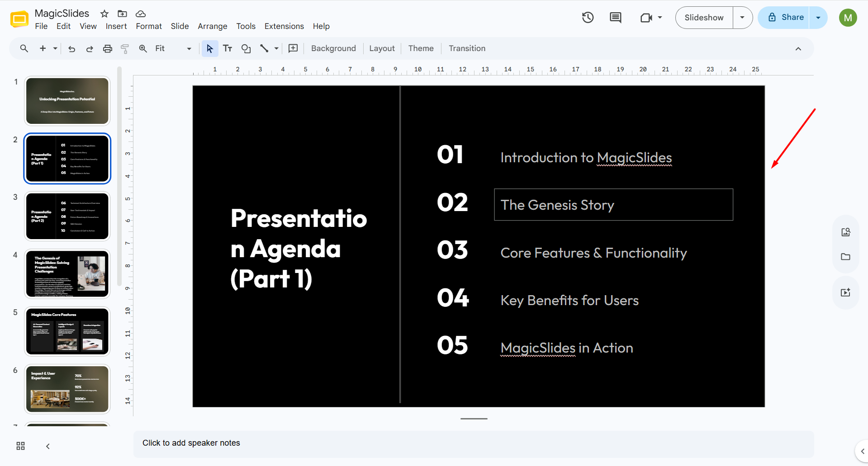Image resolution: width=868 pixels, height=466 pixels.
Task: Open the search menus magnifier
Action: (x=24, y=48)
